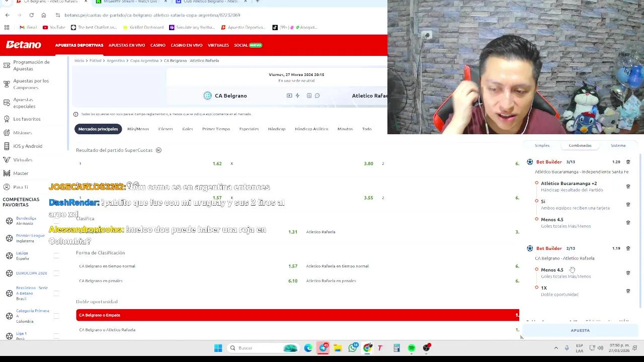Open Casino en Vivo in top menu
The image size is (644, 362).
[x=187, y=45]
